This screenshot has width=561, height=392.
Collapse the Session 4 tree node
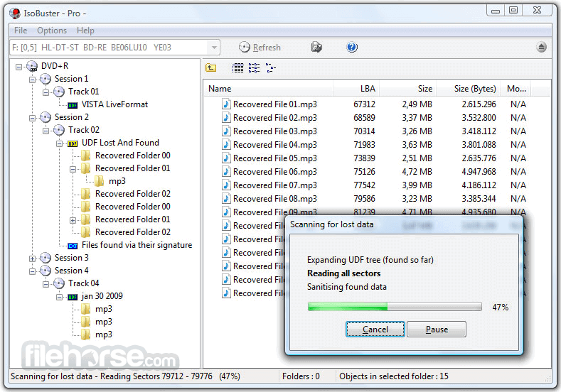[x=33, y=271]
